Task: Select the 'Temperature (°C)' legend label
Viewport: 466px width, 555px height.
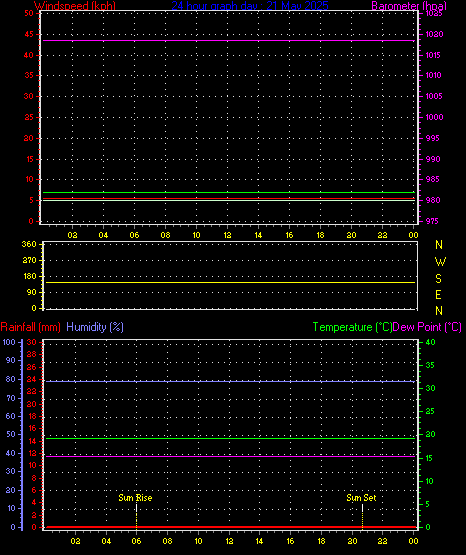Action: pos(352,327)
